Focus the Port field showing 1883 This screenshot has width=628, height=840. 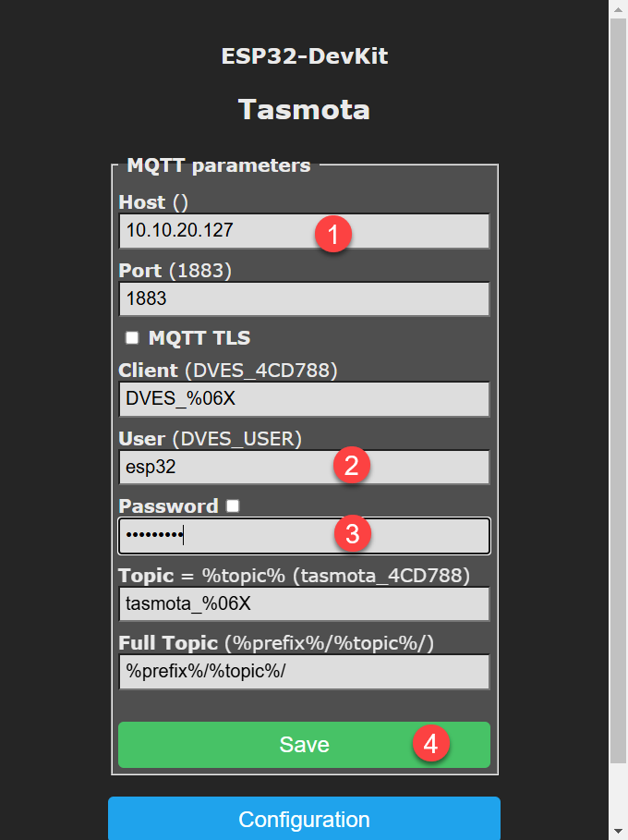303,299
